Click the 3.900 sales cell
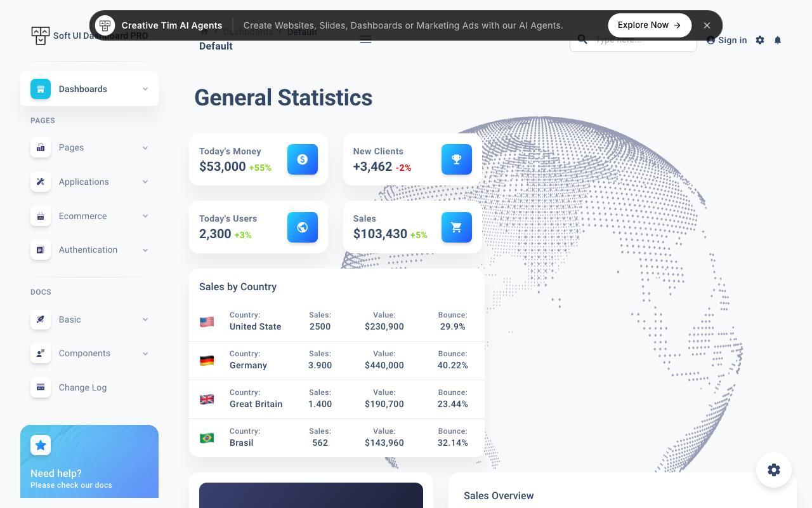The height and width of the screenshot is (508, 812). tap(320, 365)
